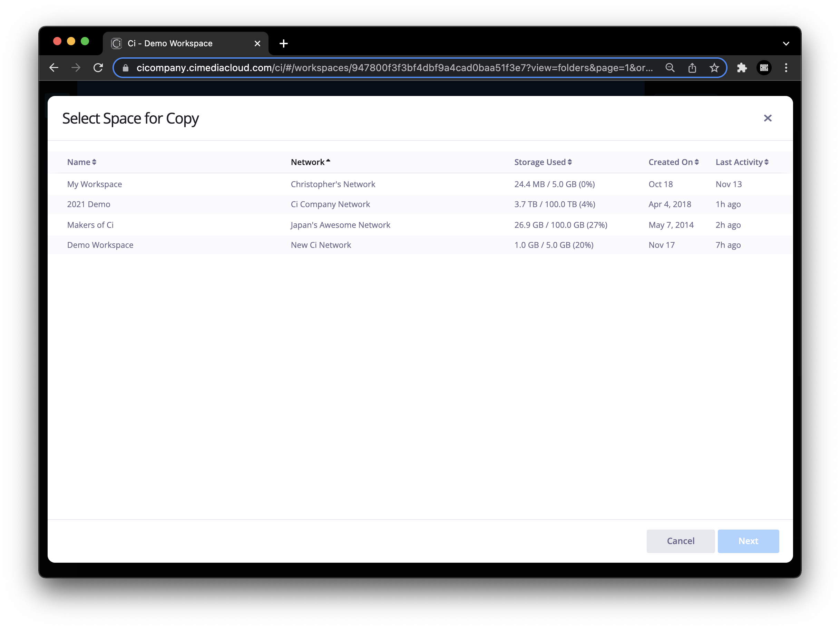Click the padlock site info icon
The image size is (840, 629).
[126, 68]
